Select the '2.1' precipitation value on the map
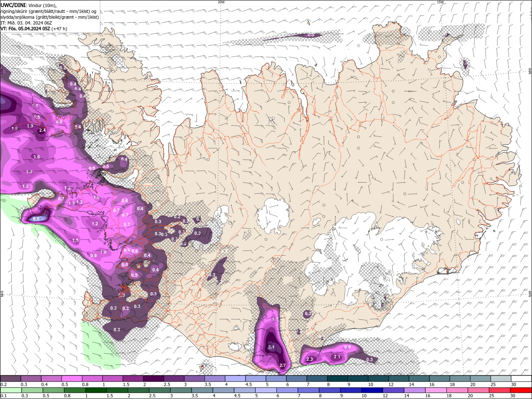Screen dimensions: 532x399 [337, 357]
